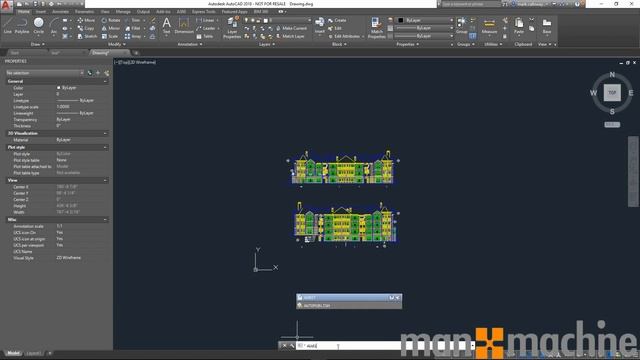Click Edit Attributes button
Viewport: 640px width, 360px height.
(344, 36)
